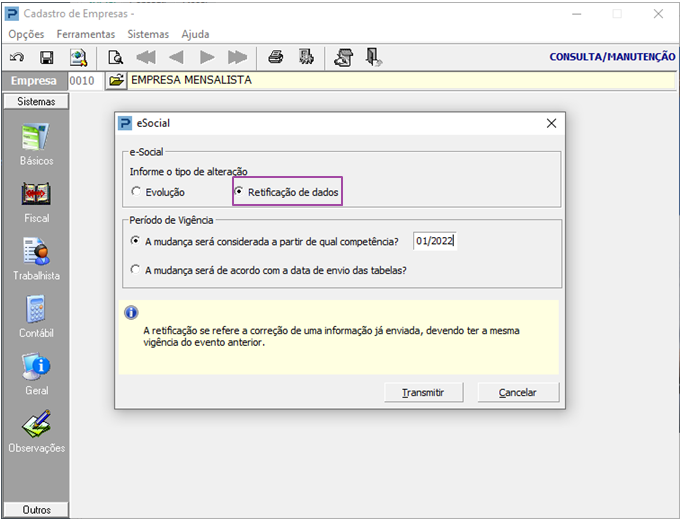Click the stacked documents toolbar icon
Screen dimensions: 684x523
pyautogui.click(x=344, y=57)
